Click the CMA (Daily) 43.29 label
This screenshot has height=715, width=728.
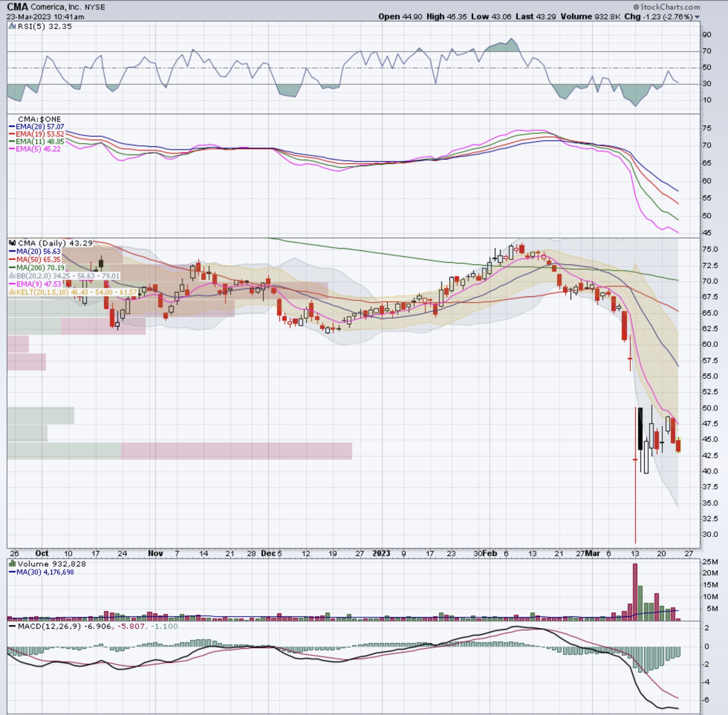55,243
